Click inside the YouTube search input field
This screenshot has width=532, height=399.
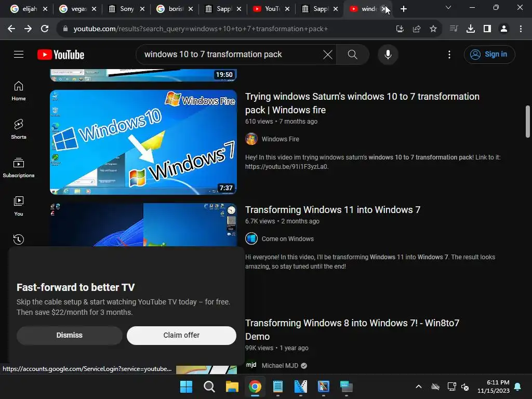[x=231, y=54]
